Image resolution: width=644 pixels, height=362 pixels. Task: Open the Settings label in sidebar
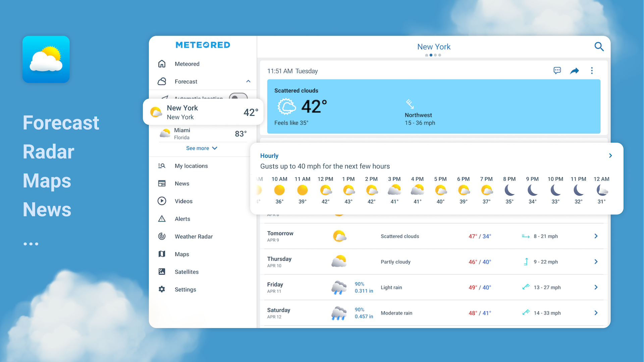[x=185, y=289]
